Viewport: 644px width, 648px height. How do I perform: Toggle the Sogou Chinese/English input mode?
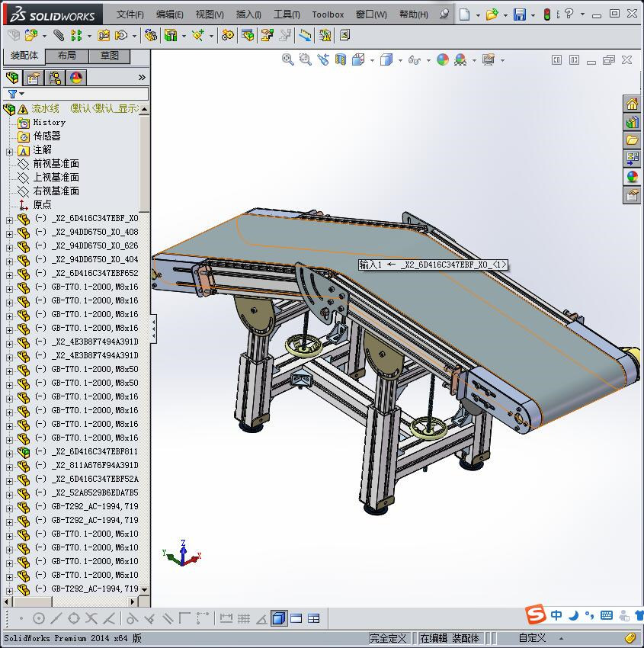click(x=557, y=615)
